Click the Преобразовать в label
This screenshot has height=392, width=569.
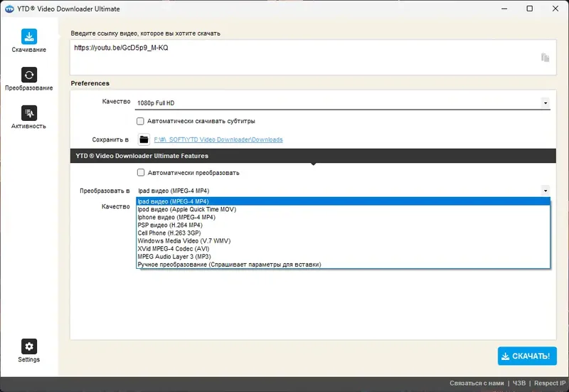(105, 191)
